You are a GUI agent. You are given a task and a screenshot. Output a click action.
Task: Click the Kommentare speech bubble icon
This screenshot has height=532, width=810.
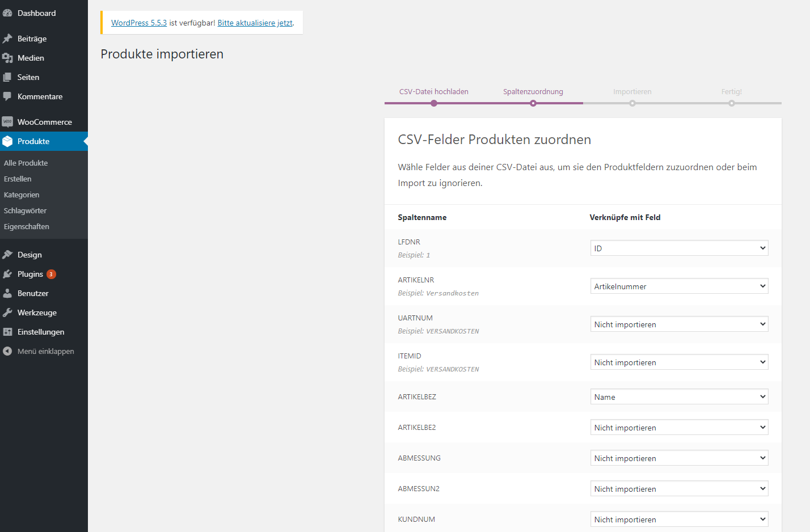pos(7,96)
